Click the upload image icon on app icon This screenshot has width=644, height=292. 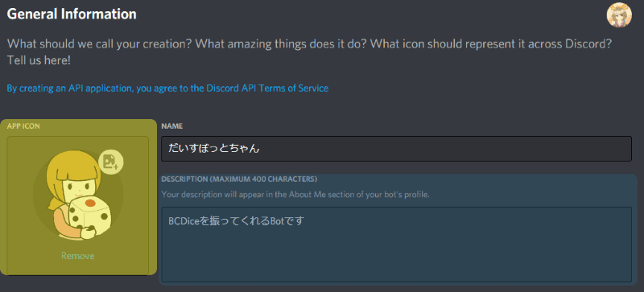[x=111, y=162]
